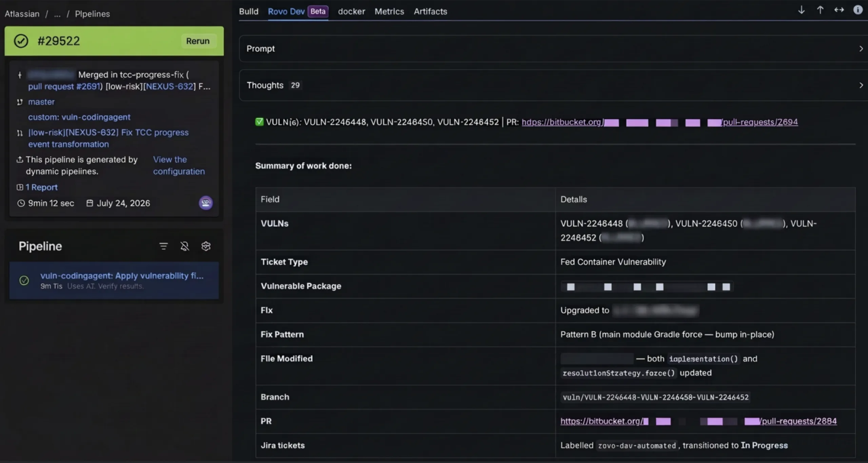
Task: Click the clock icon next to 9min 12 sec
Action: coord(21,203)
